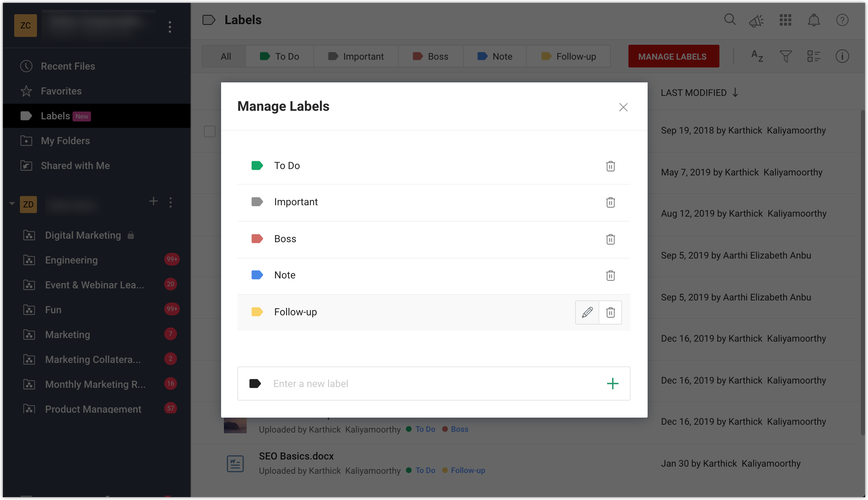Delete the Follow-up label
Screen dimensions: 868x500
pyautogui.click(x=610, y=312)
